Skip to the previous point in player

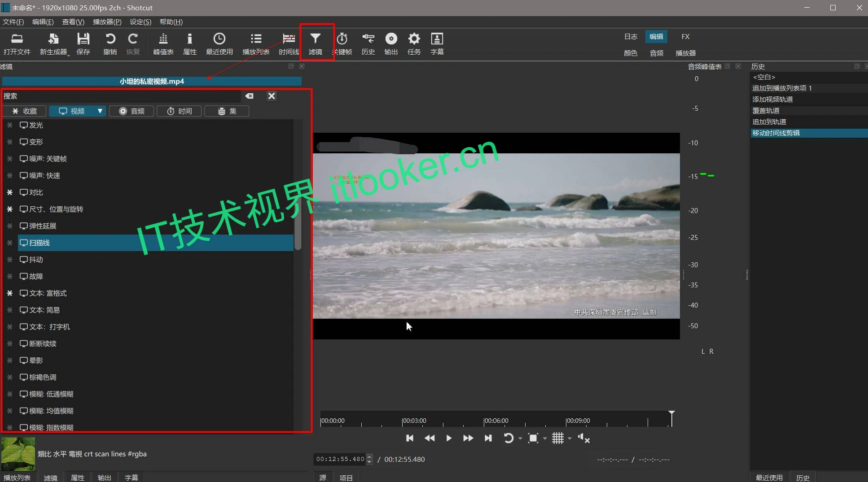[x=409, y=438]
